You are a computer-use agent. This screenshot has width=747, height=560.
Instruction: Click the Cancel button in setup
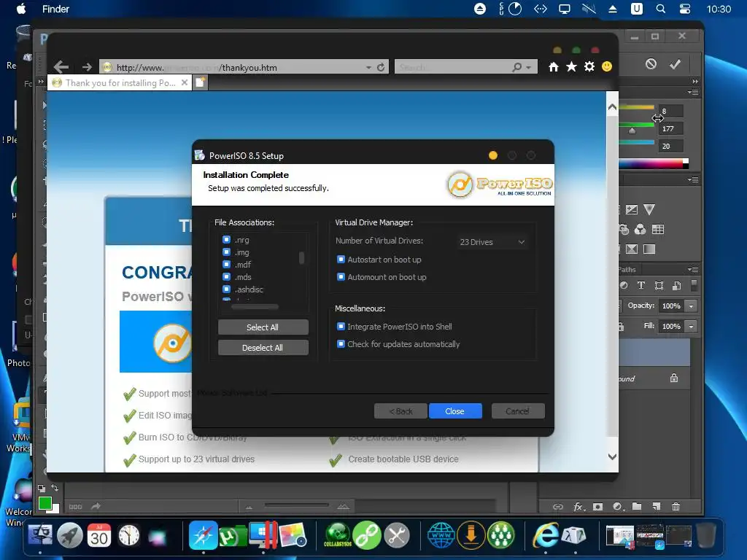tap(518, 411)
